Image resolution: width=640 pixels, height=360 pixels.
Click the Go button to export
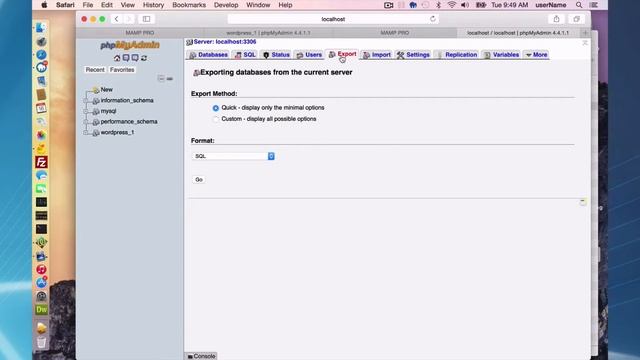click(x=199, y=180)
